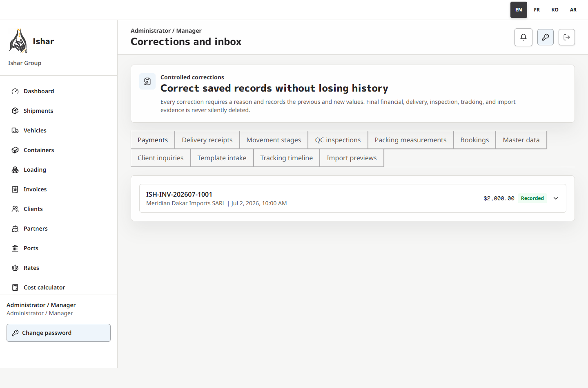Image resolution: width=588 pixels, height=388 pixels.
Task: Click Meridian Dakar Imports SARL text
Action: tap(186, 203)
